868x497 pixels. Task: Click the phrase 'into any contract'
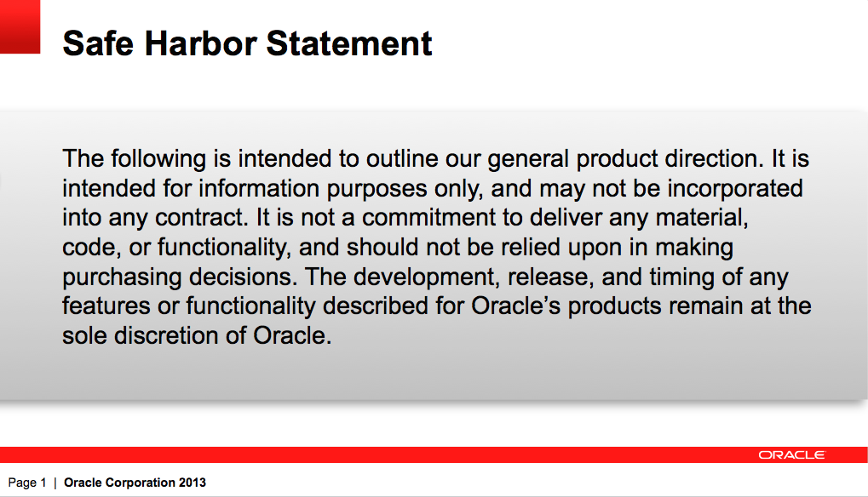point(154,217)
